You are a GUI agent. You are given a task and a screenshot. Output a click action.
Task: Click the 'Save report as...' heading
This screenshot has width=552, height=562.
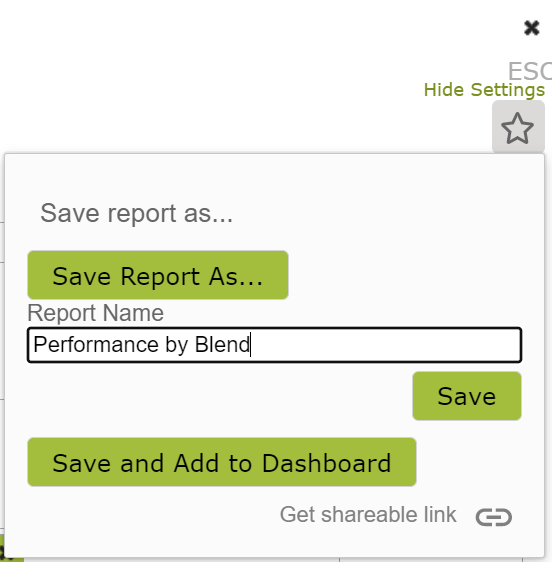coord(137,213)
